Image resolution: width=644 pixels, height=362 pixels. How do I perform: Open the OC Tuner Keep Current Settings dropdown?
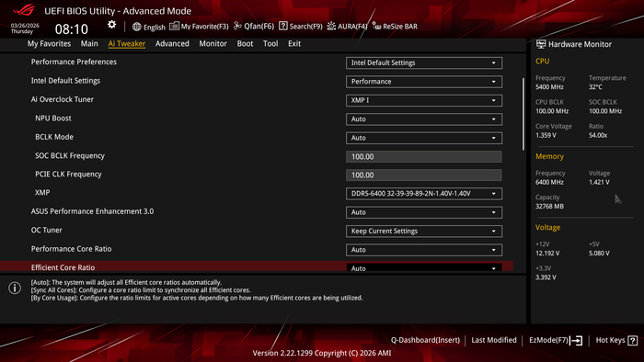tap(424, 232)
